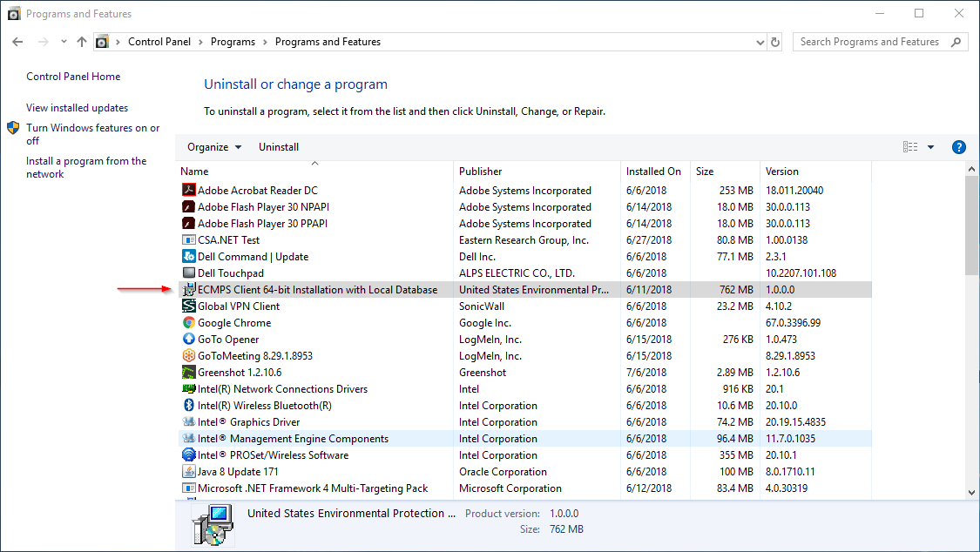Click the Global VPN Client icon
The image size is (980, 552).
click(x=189, y=306)
